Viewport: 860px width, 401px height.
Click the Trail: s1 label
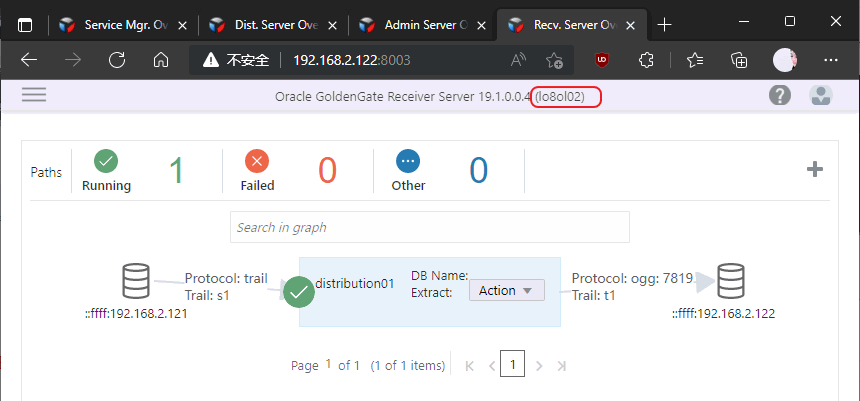tap(207, 296)
